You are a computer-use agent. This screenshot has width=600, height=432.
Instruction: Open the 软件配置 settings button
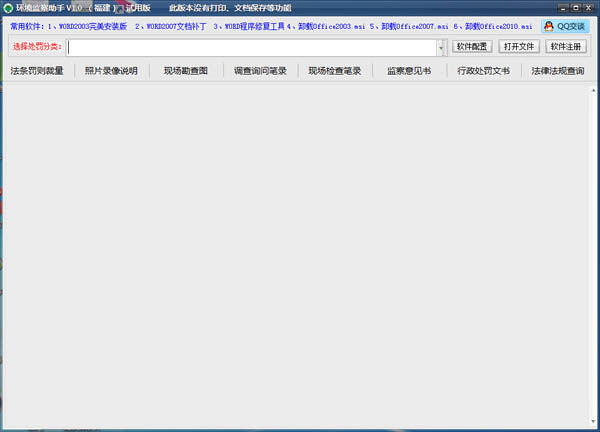472,47
